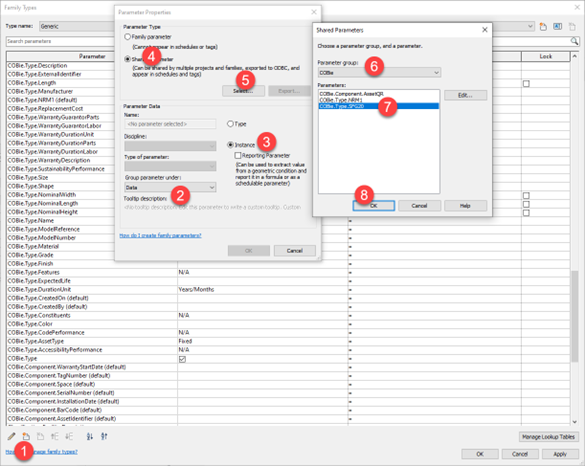Click the Export... button

click(289, 91)
